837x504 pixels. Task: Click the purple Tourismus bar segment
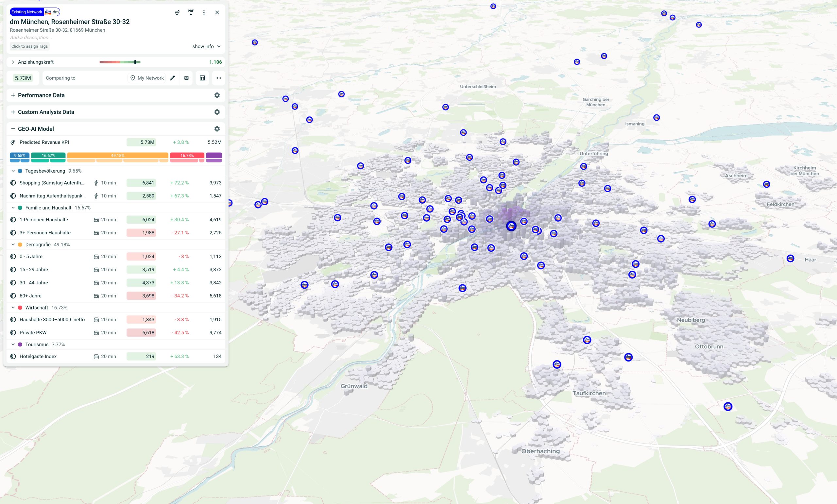point(214,156)
